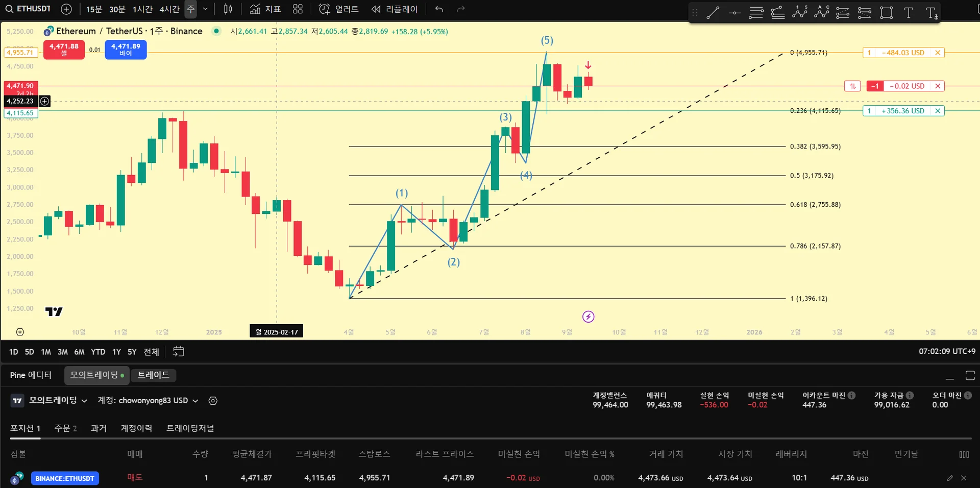Open the timezone menu 07:02:09 UTC+9

point(947,352)
